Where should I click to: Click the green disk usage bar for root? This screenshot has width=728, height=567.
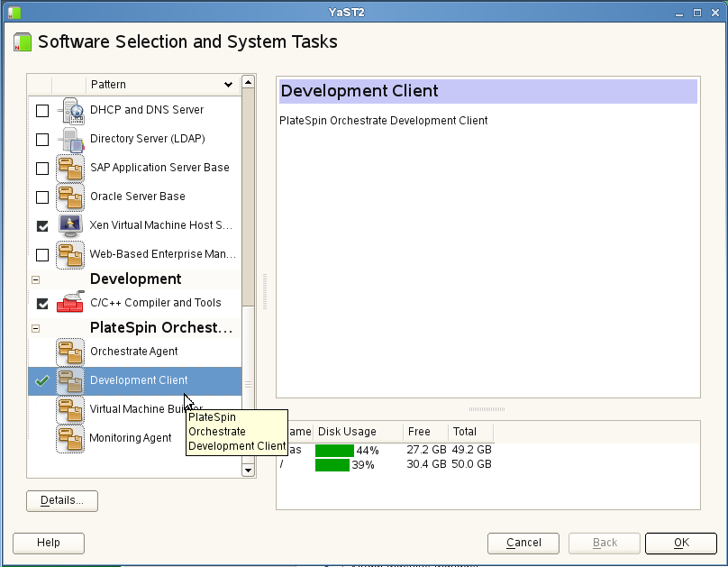point(332,465)
